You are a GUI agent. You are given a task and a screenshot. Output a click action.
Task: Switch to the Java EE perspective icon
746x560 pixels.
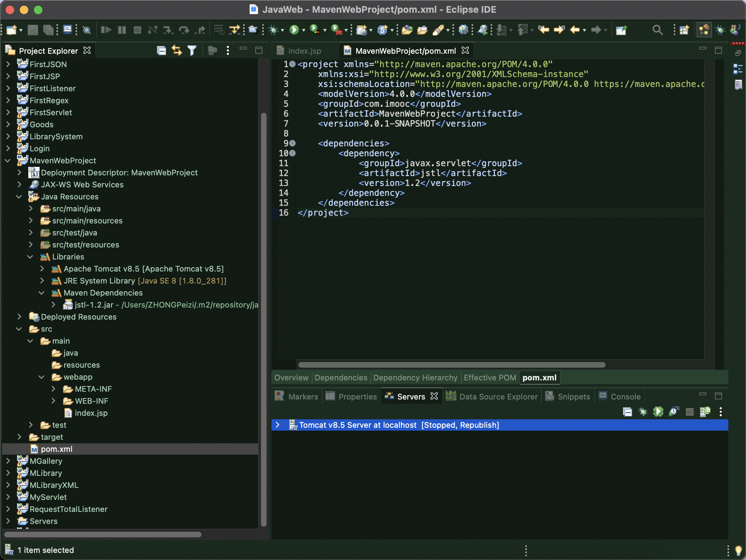tap(704, 30)
